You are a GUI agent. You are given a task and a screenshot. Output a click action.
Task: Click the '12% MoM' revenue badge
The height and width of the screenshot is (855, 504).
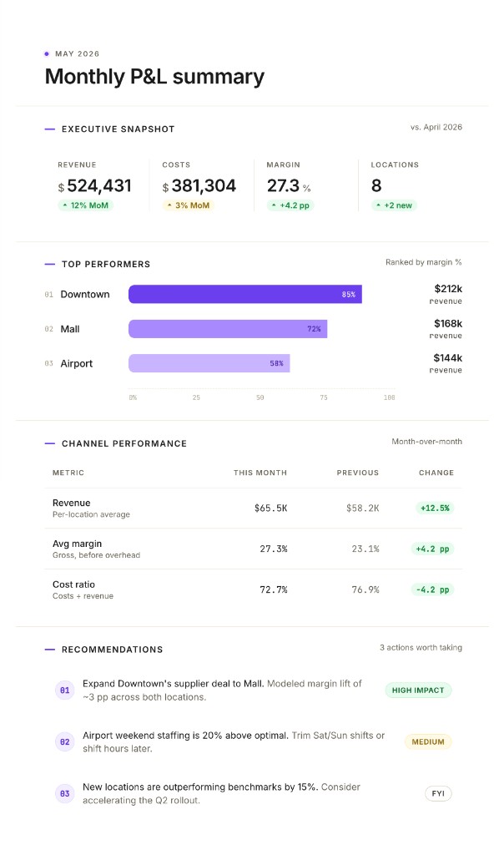point(85,205)
